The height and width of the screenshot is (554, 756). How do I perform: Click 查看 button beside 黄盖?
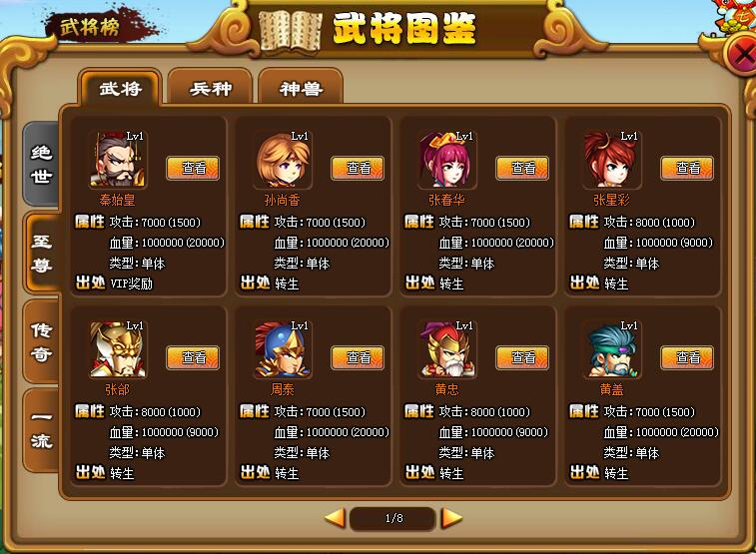coord(687,358)
